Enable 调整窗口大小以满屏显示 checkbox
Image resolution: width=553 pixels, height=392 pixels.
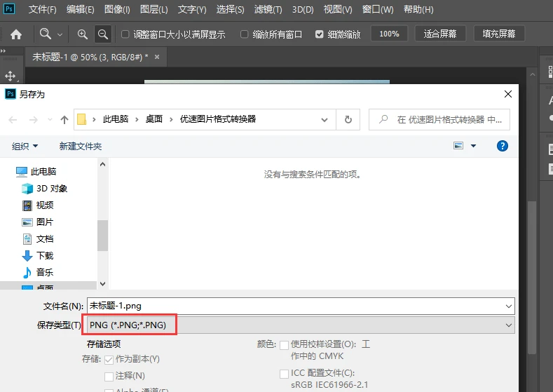point(125,34)
